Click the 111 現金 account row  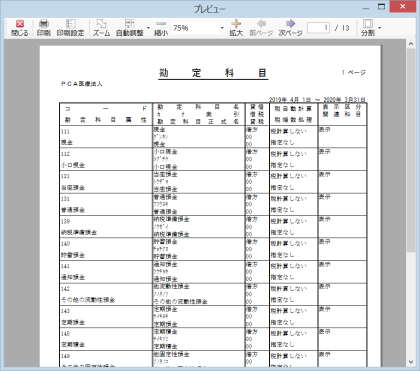pyautogui.click(x=213, y=137)
